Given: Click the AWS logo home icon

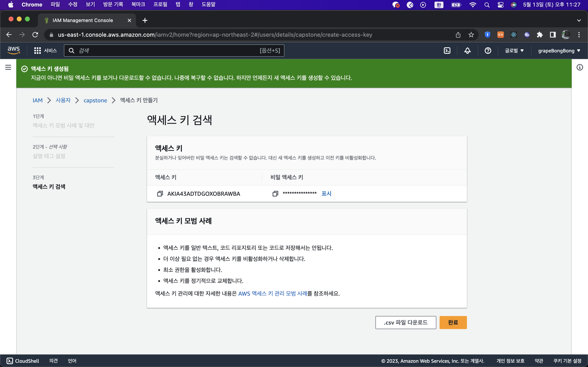Looking at the screenshot, I should point(14,50).
